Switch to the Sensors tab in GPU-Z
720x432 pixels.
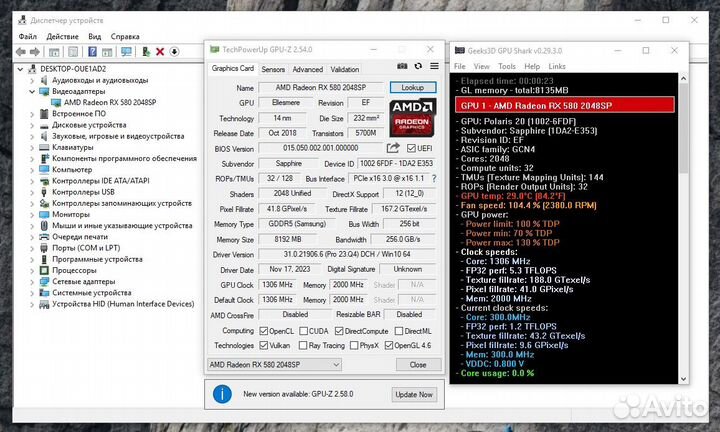point(273,69)
